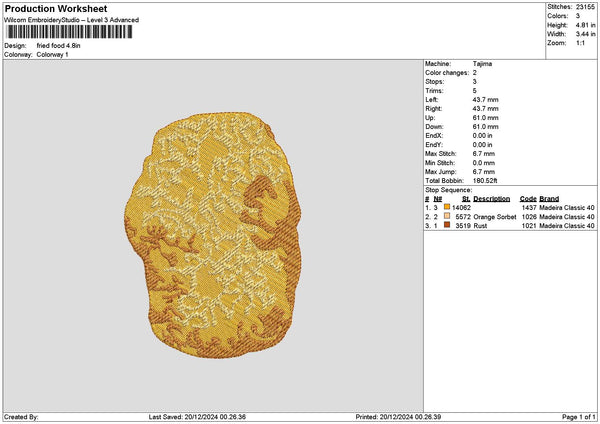Click the Rust color swatch
The height and width of the screenshot is (424, 600).
coord(447,225)
